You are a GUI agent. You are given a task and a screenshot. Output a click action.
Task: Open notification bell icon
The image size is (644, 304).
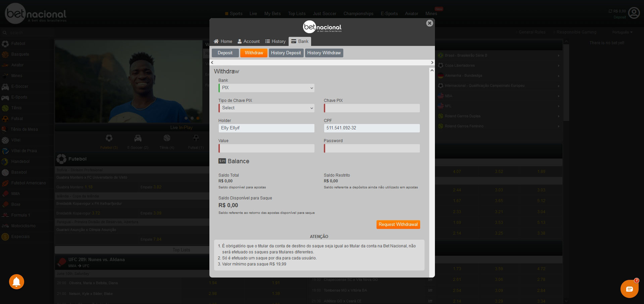tap(16, 282)
